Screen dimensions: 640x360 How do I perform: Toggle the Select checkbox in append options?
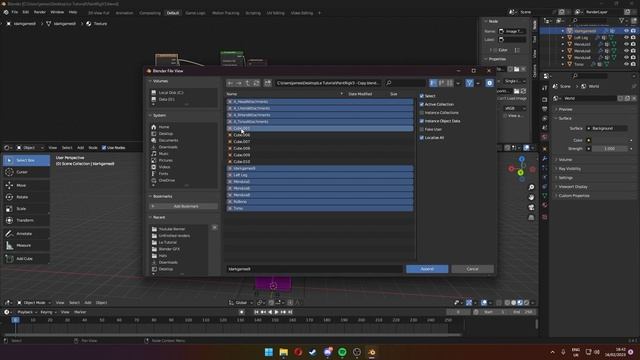[x=422, y=96]
